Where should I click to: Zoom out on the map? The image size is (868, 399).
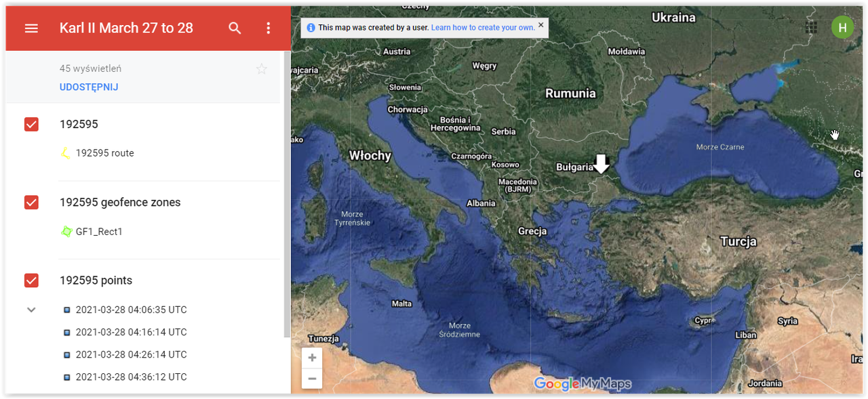312,379
